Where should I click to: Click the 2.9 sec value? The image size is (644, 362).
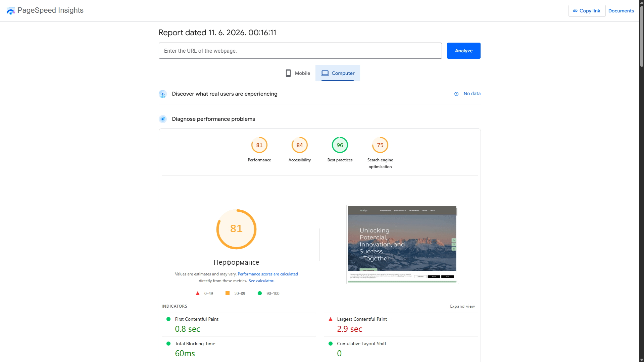pos(350,329)
